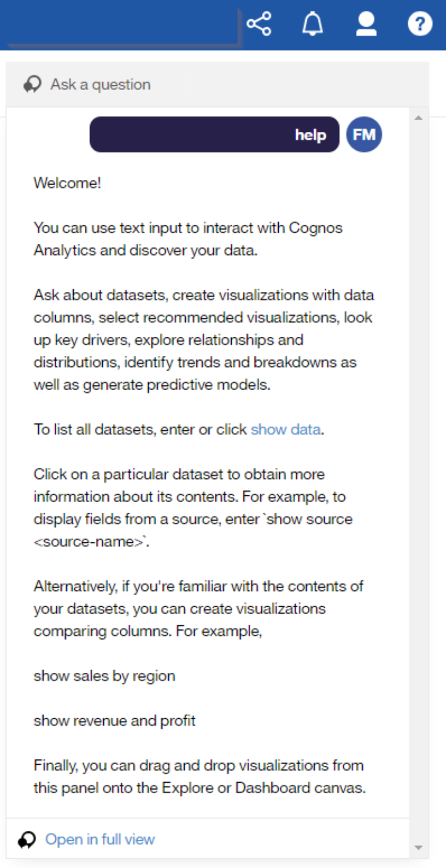
Task: Click the <source-name> example text
Action: (91, 542)
